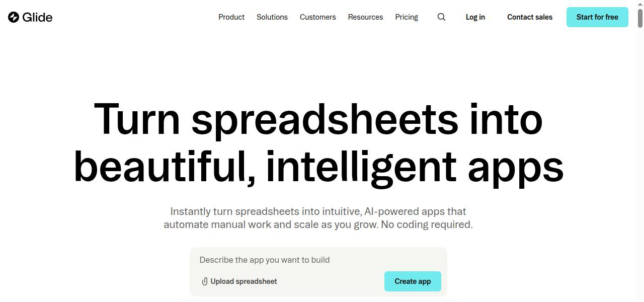Click the scrollbar up arrow
Viewport: 644px width, 302px height.
tap(640, 4)
